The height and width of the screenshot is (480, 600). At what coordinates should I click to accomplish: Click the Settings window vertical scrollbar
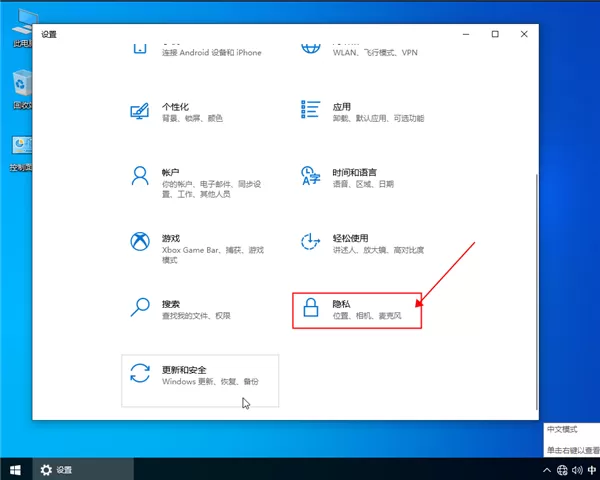536,292
